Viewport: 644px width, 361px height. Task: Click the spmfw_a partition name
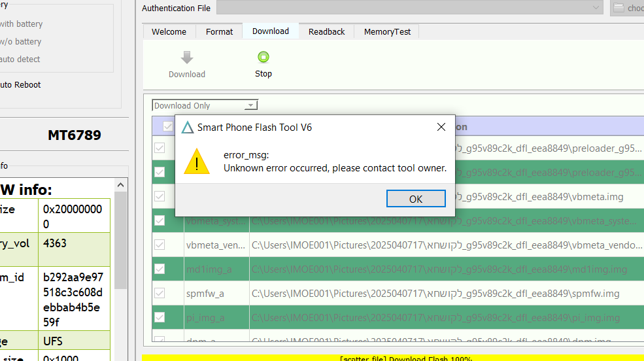tap(205, 294)
